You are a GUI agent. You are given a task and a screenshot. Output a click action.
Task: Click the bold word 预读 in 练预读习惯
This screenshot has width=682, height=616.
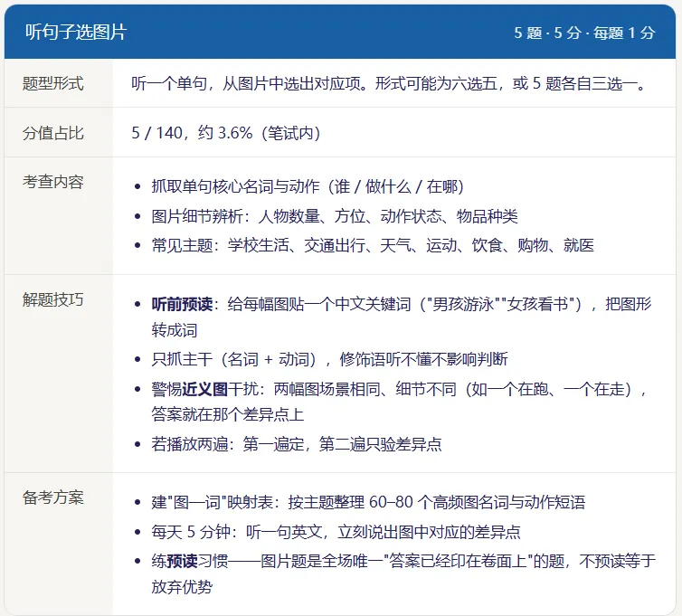[x=182, y=561]
